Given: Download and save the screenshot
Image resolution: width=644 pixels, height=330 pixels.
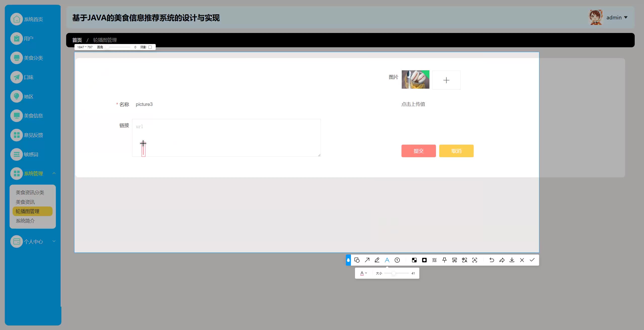Looking at the screenshot, I should tap(512, 260).
